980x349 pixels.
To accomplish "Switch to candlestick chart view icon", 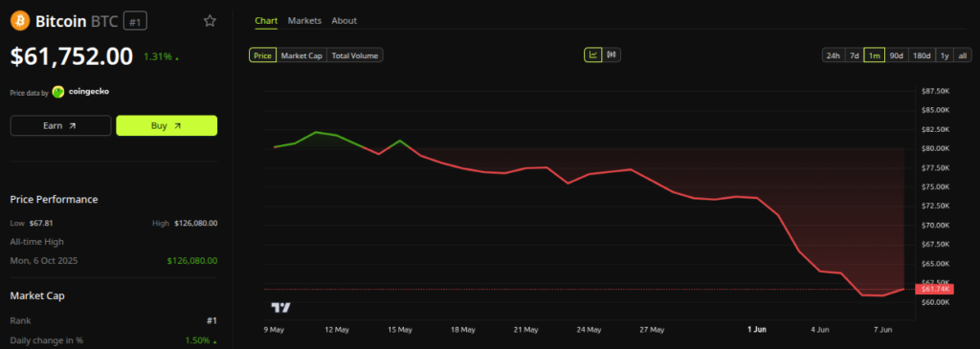I will (x=612, y=55).
